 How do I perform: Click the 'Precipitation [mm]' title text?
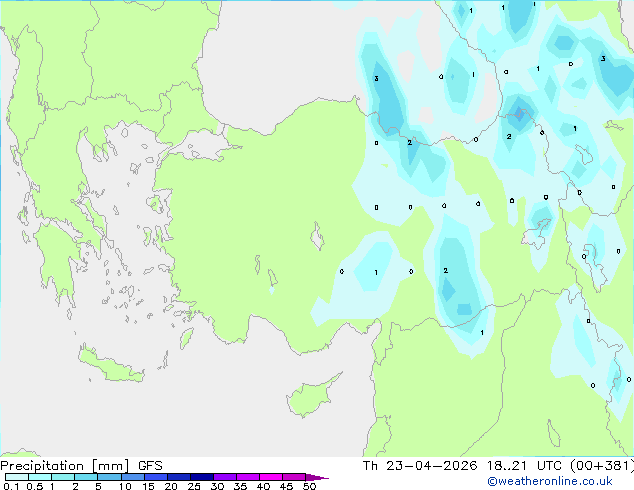pos(64,466)
